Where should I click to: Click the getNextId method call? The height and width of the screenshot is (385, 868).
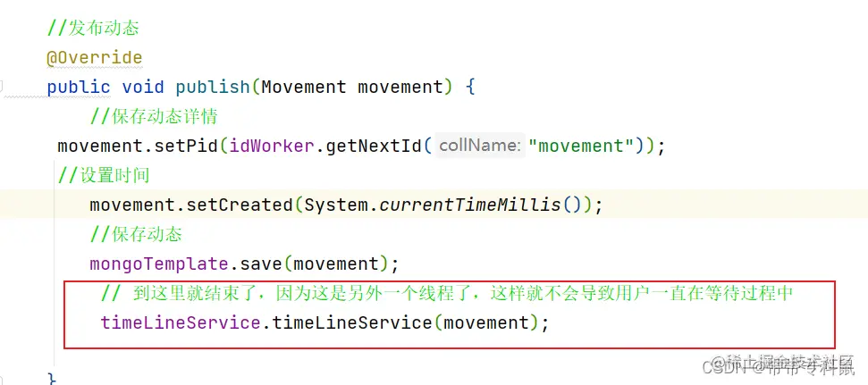point(374,146)
